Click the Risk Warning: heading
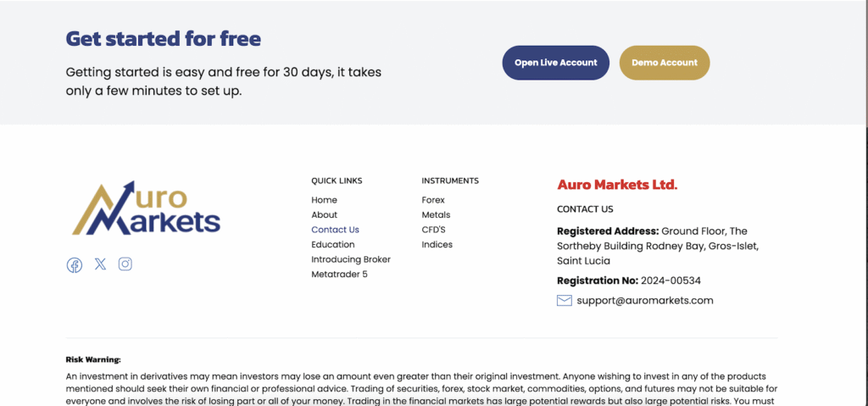This screenshot has width=868, height=406. point(93,359)
